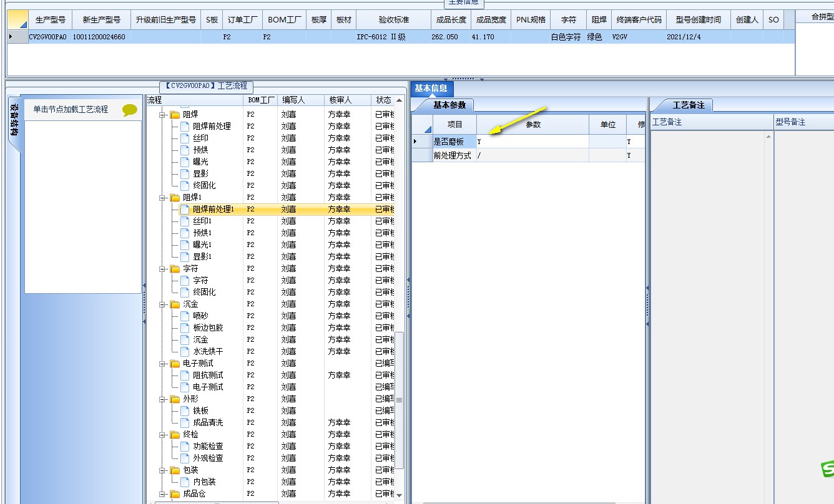The width and height of the screenshot is (834, 504).
Task: Sort by the 生产型号 column header
Action: coord(51,20)
